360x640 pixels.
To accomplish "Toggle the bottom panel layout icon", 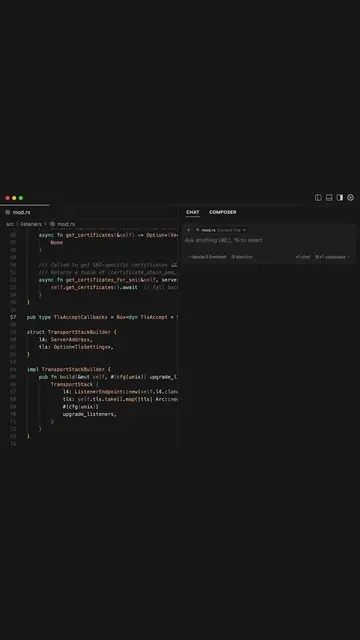I will tap(329, 198).
